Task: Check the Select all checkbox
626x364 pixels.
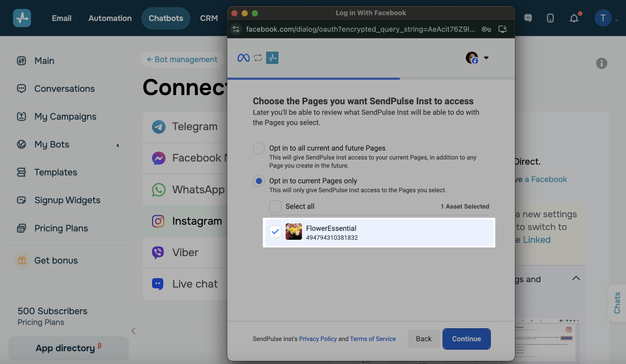Action: [x=275, y=207]
